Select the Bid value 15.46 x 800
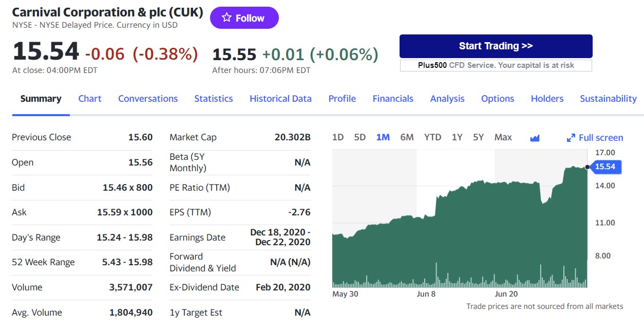Screen dimensions: 644x330 pos(128,188)
